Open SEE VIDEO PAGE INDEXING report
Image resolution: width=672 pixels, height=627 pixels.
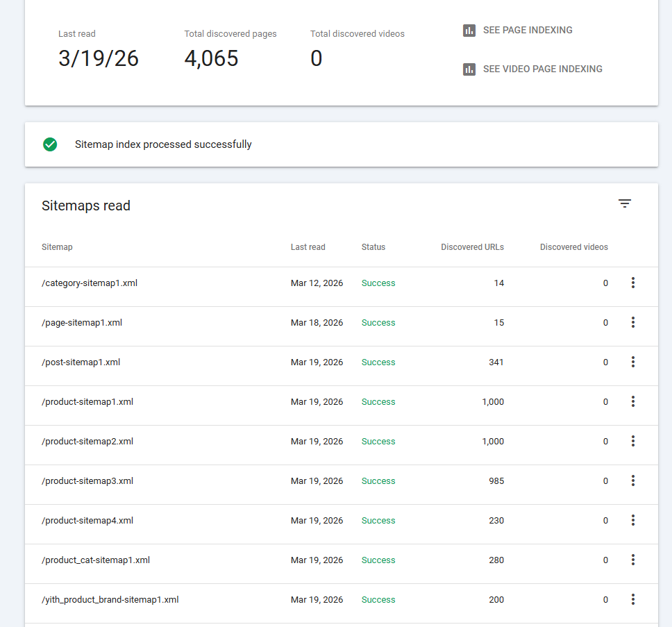click(542, 69)
